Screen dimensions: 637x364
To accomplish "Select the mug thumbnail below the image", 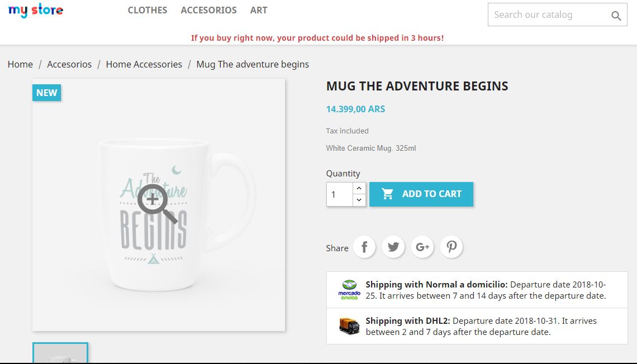I will click(x=60, y=353).
